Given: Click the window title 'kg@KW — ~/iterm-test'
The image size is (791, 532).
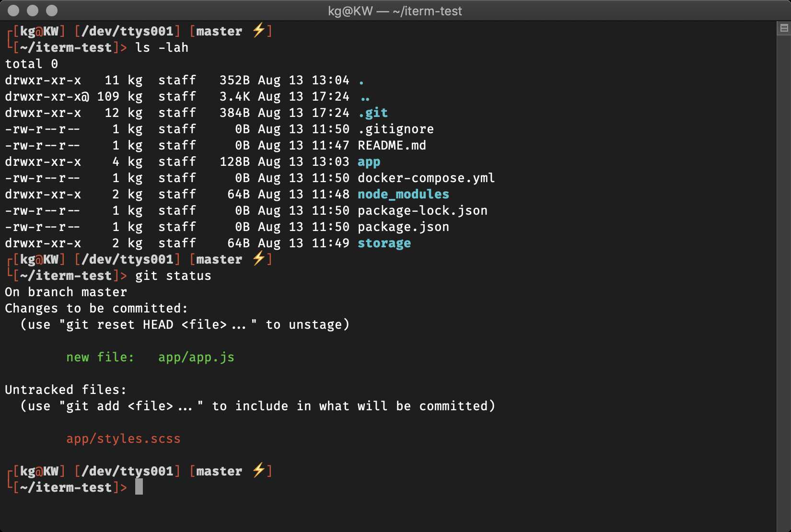Looking at the screenshot, I should (x=395, y=11).
